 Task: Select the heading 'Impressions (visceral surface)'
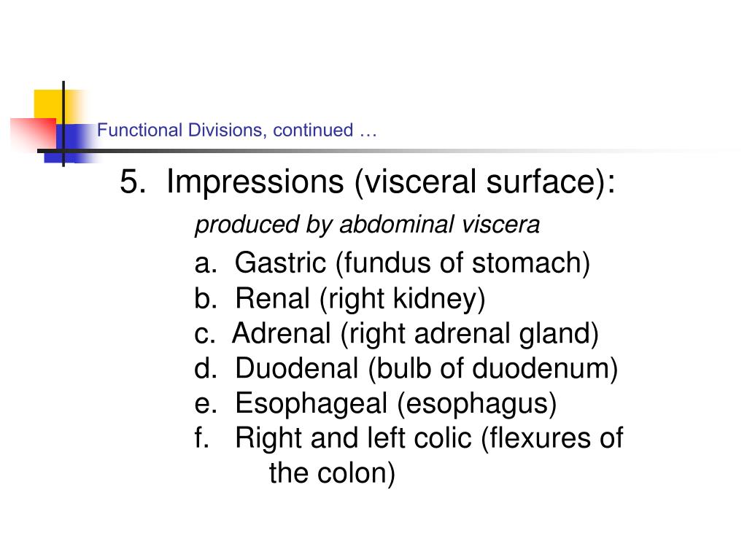[x=391, y=182]
